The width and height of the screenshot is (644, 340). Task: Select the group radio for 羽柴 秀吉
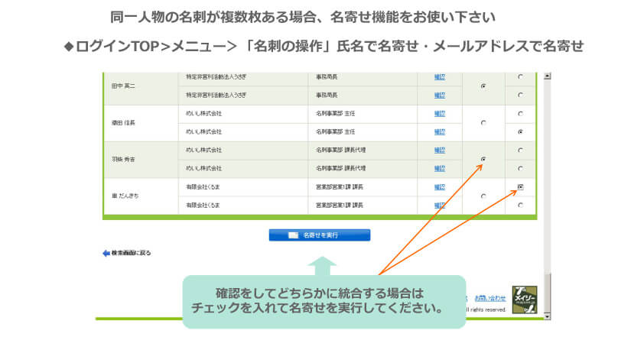483,159
